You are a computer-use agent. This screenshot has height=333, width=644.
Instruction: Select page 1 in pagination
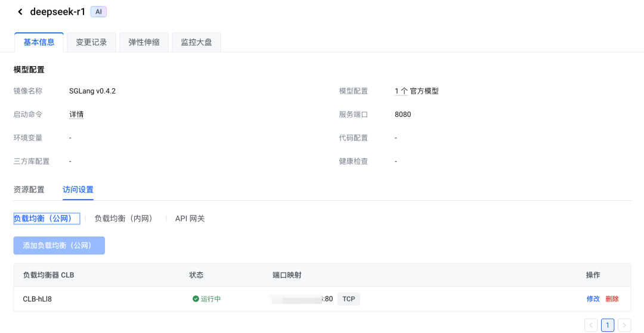pyautogui.click(x=607, y=325)
